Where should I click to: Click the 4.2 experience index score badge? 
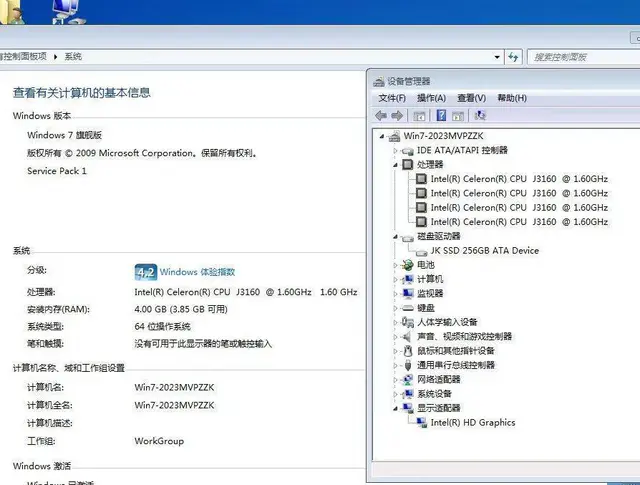pyautogui.click(x=146, y=272)
